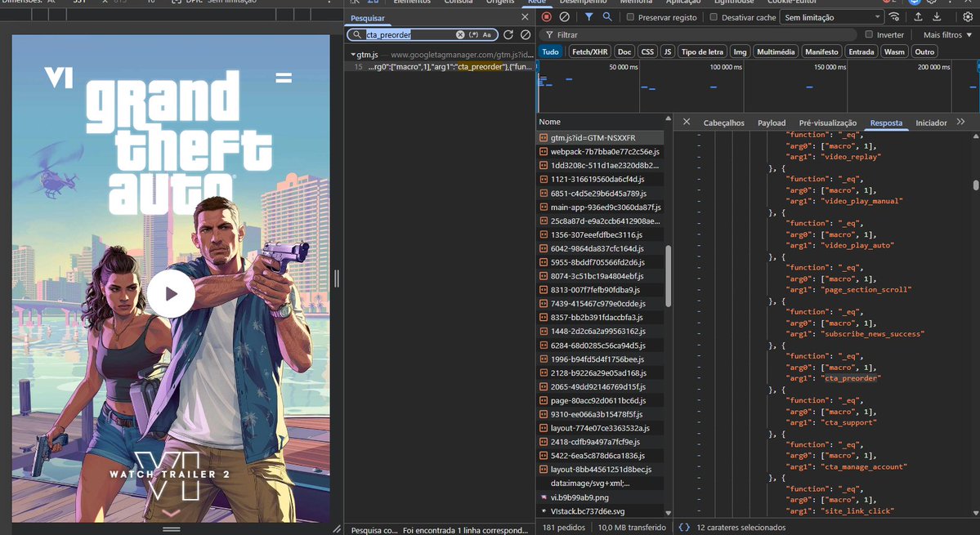Filter requests by Fetch/XHR
Screen dimensions: 980x535
click(x=589, y=51)
